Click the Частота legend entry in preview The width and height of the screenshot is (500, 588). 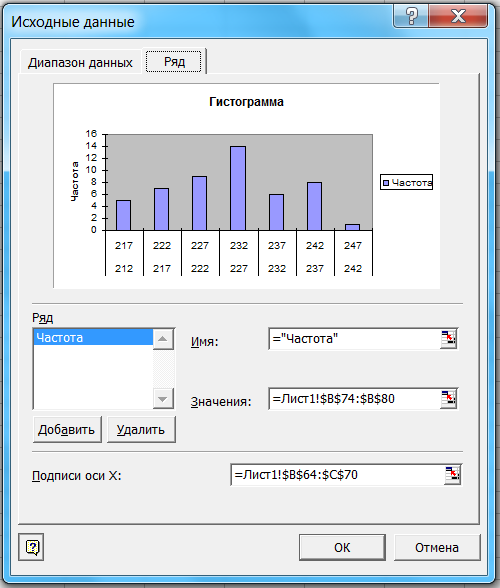coord(407,183)
